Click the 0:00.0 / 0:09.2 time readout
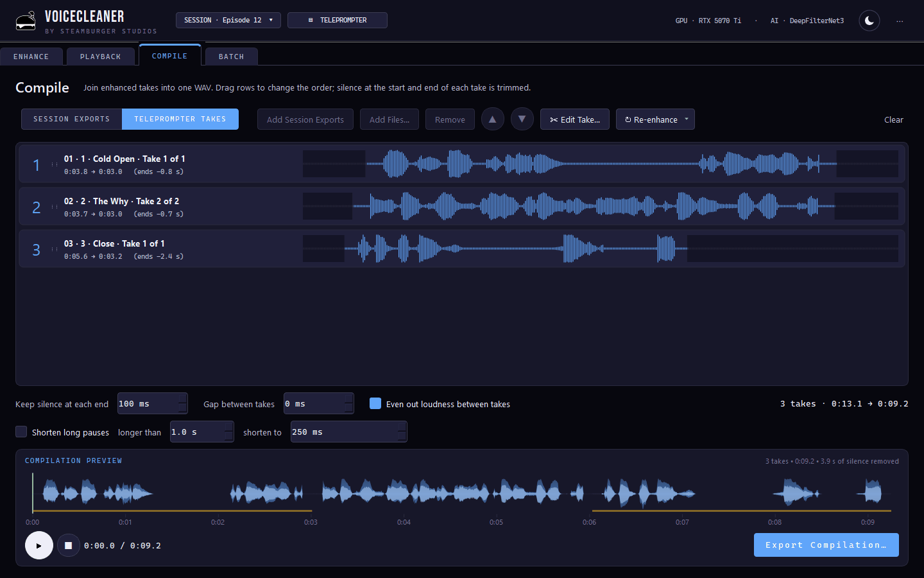 click(x=123, y=545)
